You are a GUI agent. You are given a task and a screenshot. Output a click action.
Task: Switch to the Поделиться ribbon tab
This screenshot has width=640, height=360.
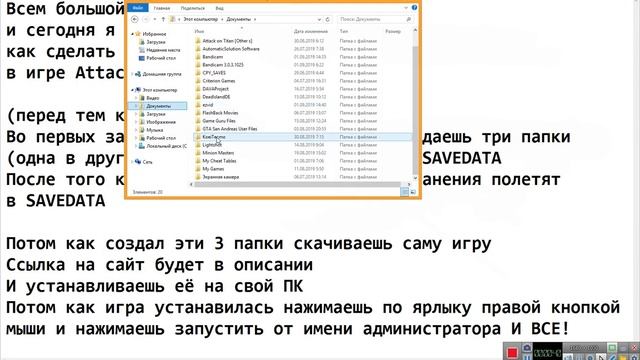click(193, 8)
